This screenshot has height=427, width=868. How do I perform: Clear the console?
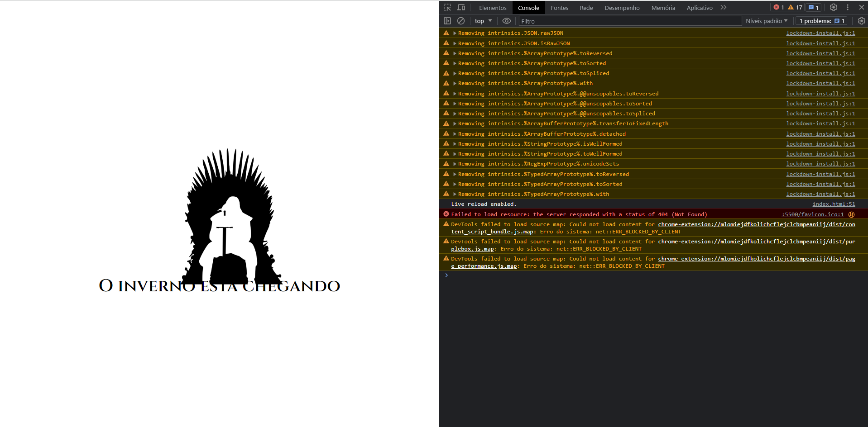[x=461, y=21]
